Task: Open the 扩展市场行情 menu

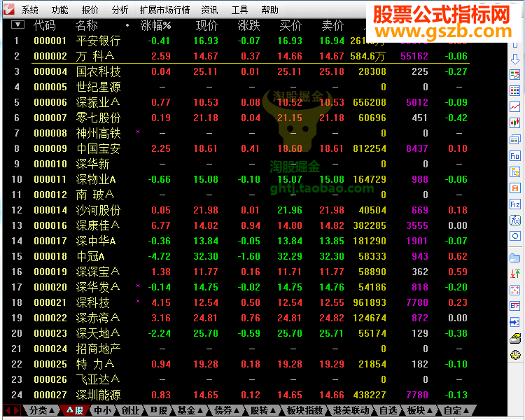Action: pyautogui.click(x=164, y=10)
